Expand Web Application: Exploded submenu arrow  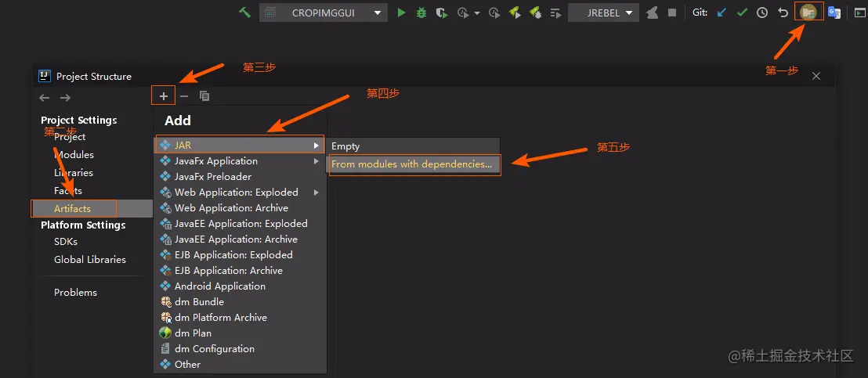click(x=316, y=193)
